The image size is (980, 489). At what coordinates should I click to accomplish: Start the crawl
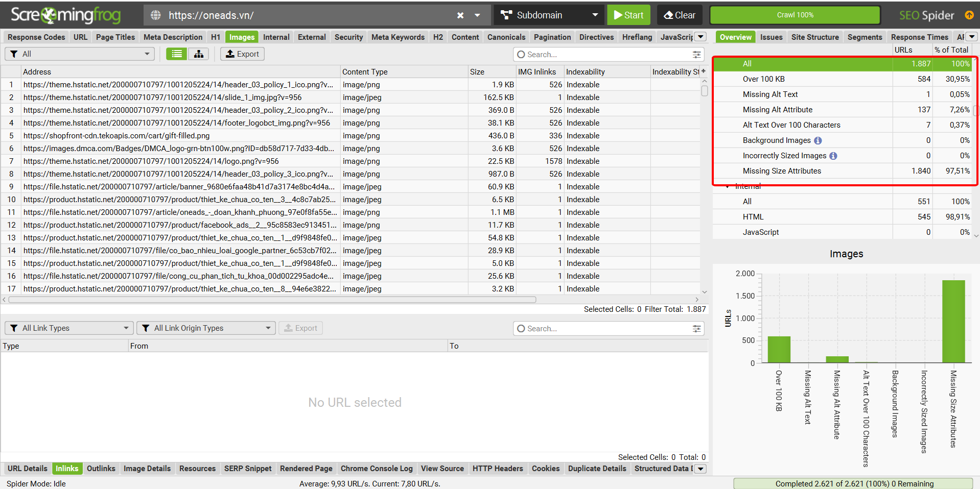[x=629, y=15]
